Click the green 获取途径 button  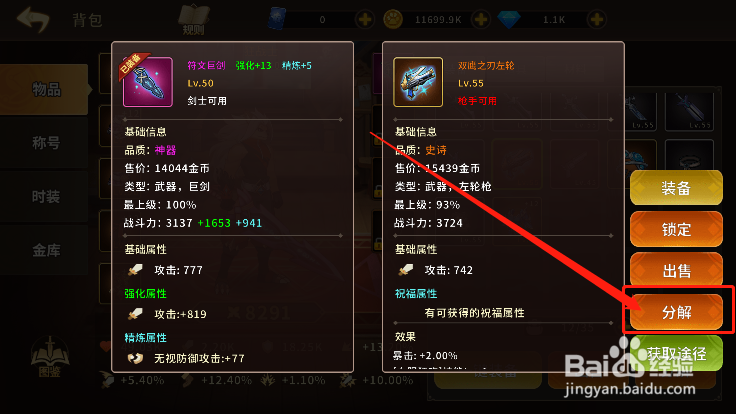(x=676, y=353)
